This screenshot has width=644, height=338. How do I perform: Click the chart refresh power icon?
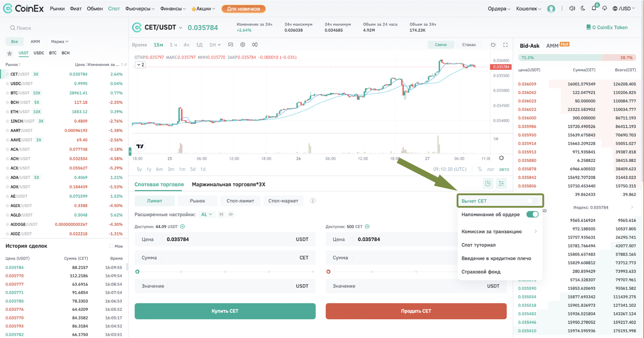coord(493,45)
